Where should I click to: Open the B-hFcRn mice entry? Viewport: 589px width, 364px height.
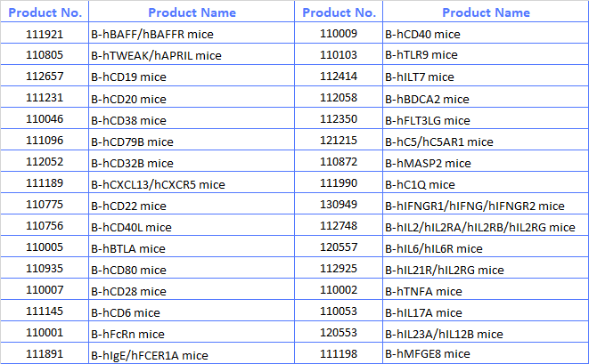pos(128,334)
